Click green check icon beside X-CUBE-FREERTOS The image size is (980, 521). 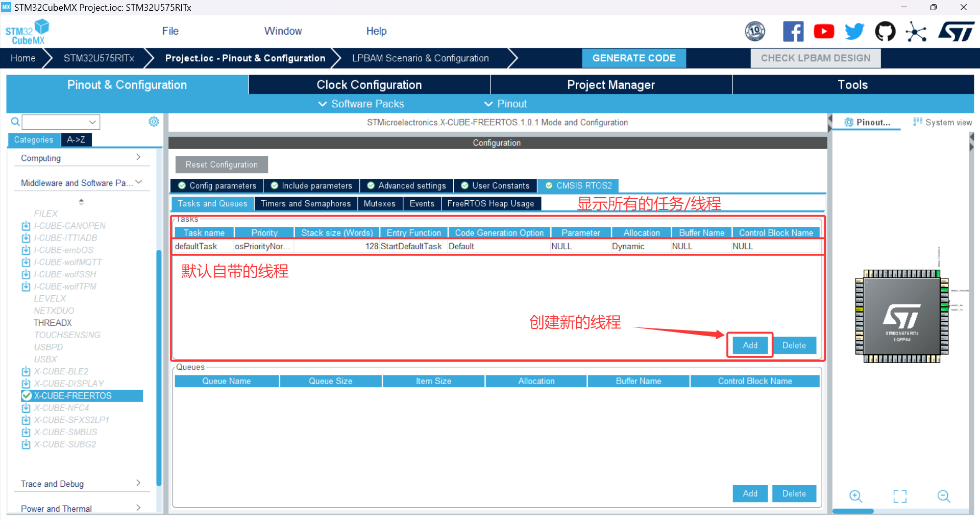tap(27, 396)
